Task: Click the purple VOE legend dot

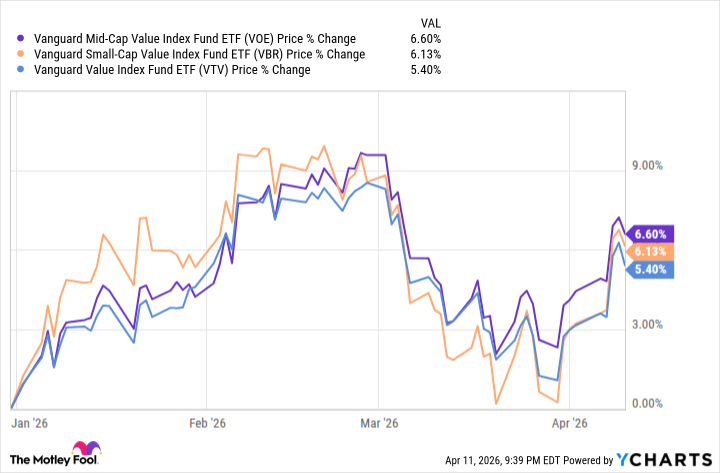Action: (x=15, y=38)
